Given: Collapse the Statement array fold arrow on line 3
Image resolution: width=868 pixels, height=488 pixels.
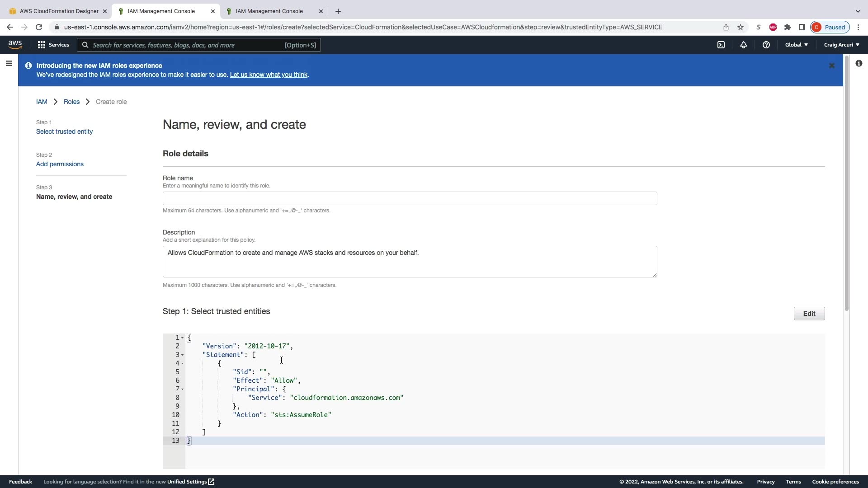Looking at the screenshot, I should point(182,355).
